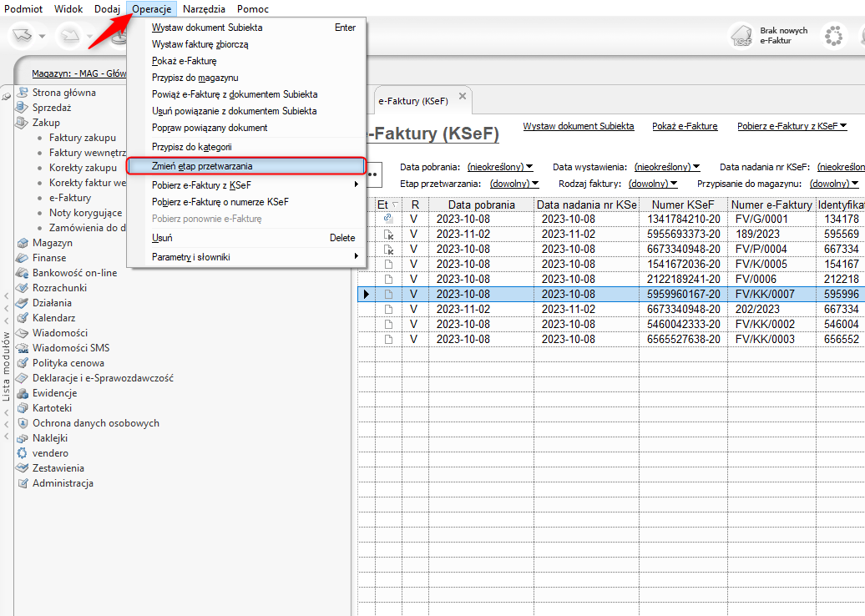Click the link icon in FV/G/0001 row

coord(387,219)
